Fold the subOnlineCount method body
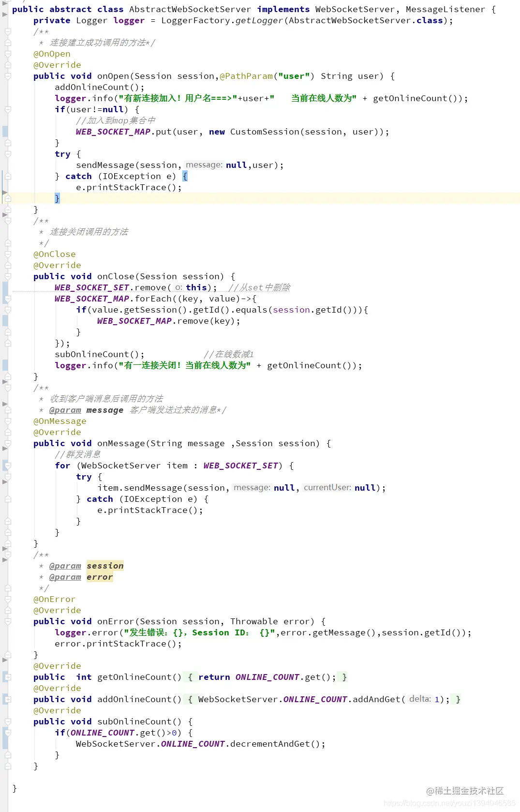 coord(8,722)
